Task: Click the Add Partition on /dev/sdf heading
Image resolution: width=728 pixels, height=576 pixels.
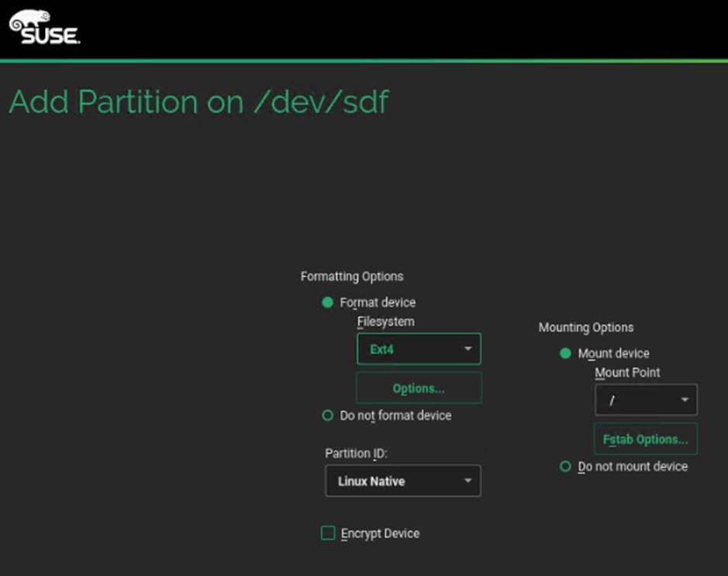Action: [x=198, y=102]
